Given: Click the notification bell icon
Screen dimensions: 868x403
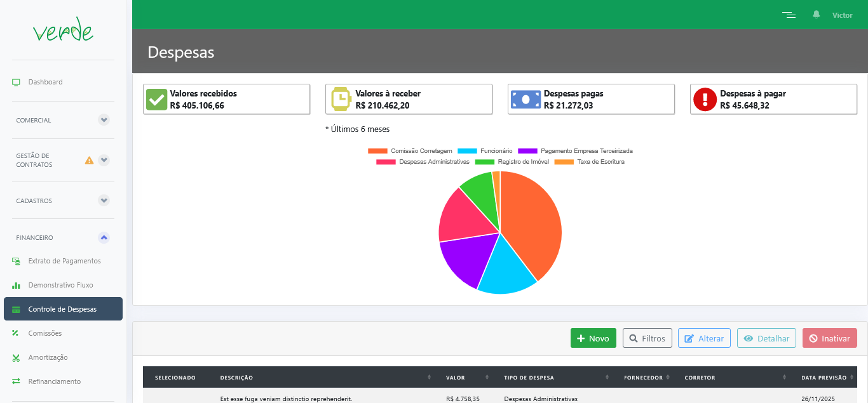Looking at the screenshot, I should pos(817,15).
